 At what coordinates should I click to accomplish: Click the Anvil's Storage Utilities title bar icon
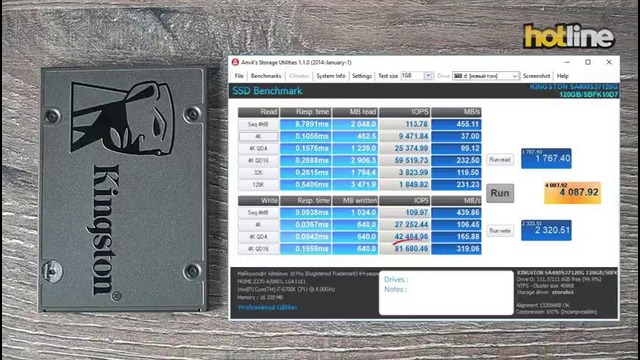pyautogui.click(x=235, y=62)
